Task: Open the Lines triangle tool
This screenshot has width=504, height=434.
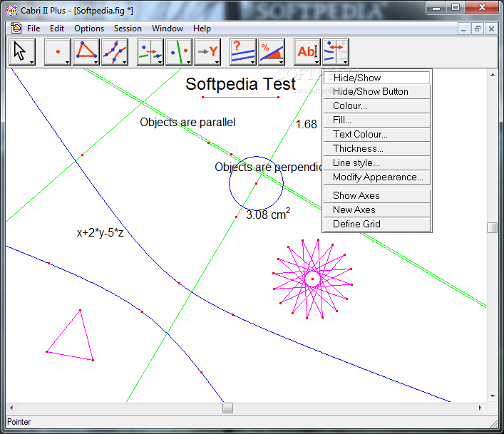Action: pos(86,52)
